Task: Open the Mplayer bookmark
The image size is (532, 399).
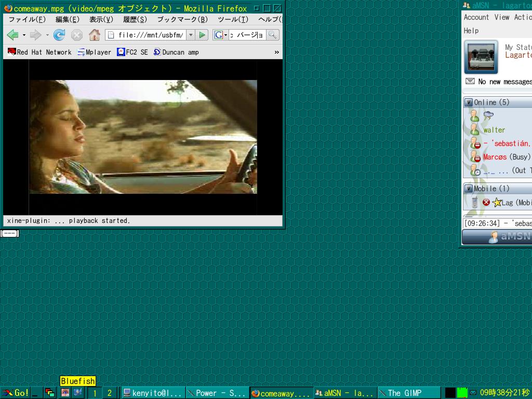Action: (94, 52)
